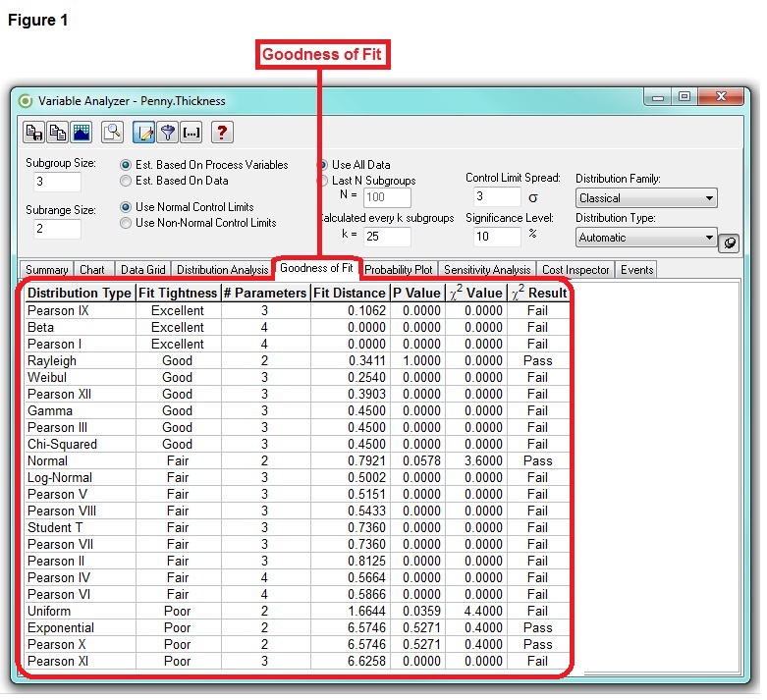Open the Probability Plot tab
The height and width of the screenshot is (700, 767).
pos(399,270)
